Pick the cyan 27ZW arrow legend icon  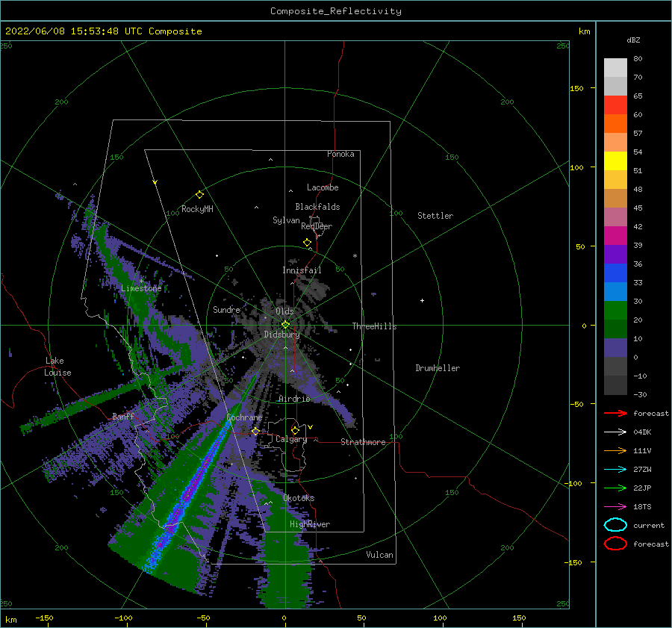pos(615,470)
